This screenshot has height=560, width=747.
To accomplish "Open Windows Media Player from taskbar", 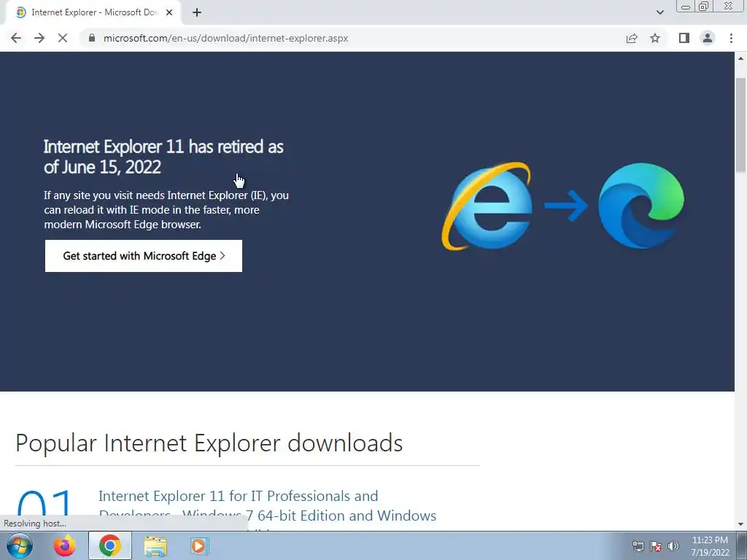I will [x=198, y=545].
